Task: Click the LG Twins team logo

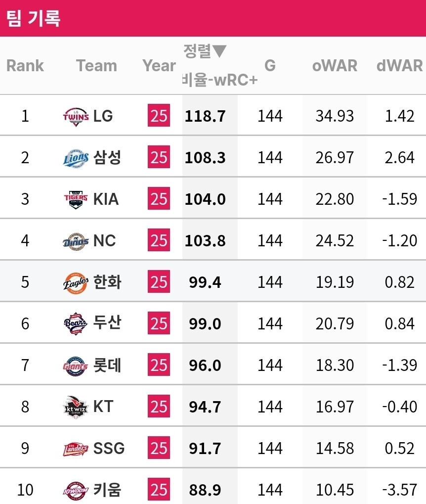Action: coord(76,116)
